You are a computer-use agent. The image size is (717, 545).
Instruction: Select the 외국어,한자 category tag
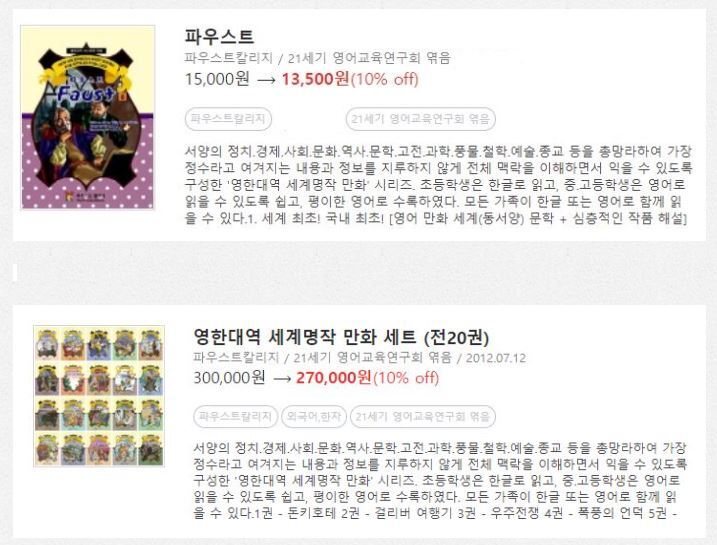(x=314, y=417)
